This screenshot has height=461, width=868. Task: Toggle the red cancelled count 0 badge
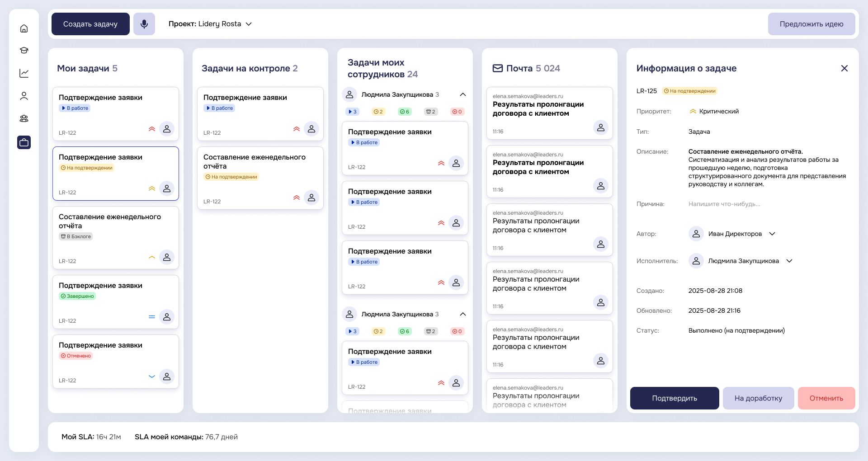457,112
